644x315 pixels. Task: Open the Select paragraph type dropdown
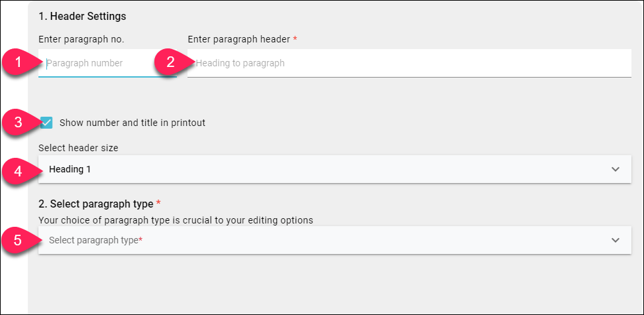(x=335, y=240)
